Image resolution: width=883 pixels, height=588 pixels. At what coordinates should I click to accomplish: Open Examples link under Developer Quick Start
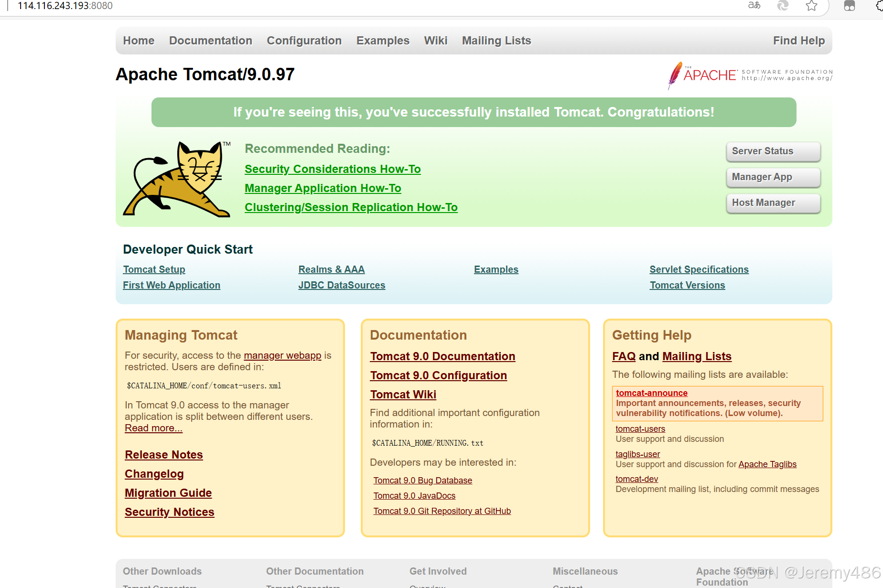(x=496, y=269)
